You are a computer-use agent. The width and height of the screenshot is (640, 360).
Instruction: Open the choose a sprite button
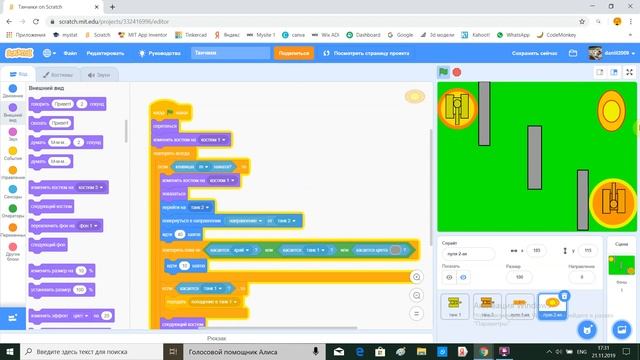click(587, 330)
